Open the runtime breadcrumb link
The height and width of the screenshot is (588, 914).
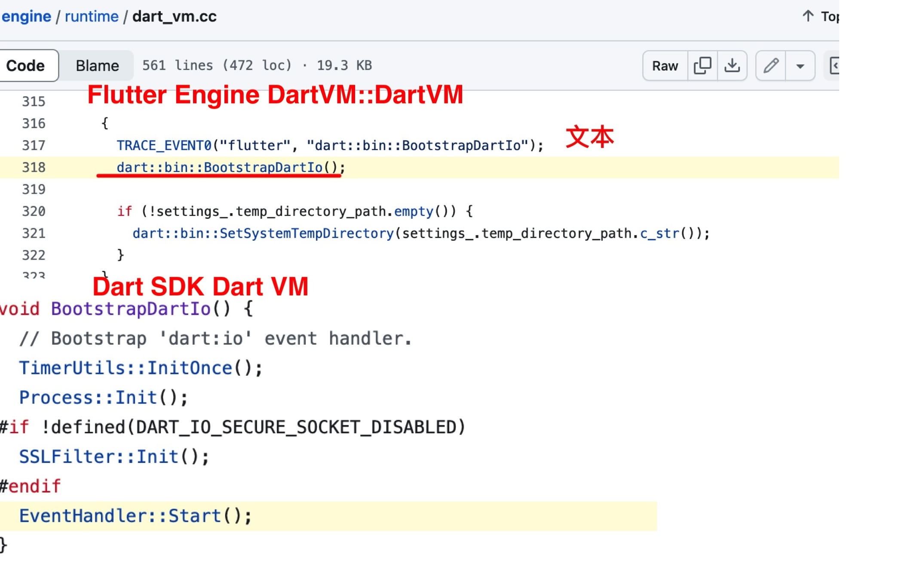92,16
